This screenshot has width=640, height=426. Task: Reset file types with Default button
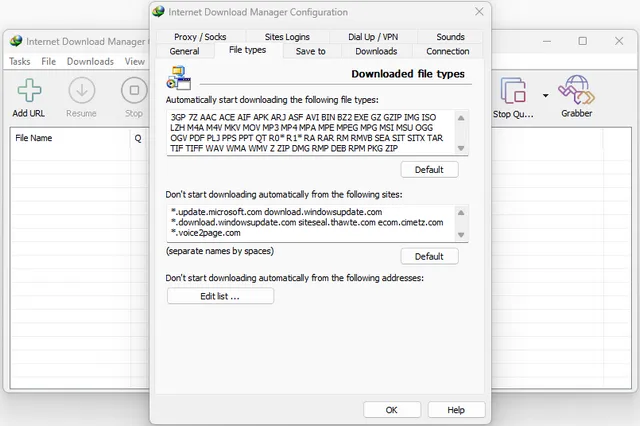coord(428,170)
